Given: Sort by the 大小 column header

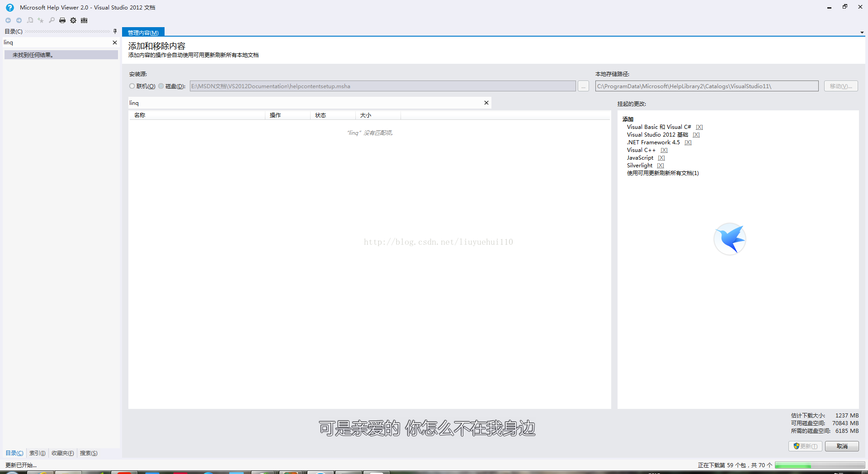Looking at the screenshot, I should click(378, 115).
